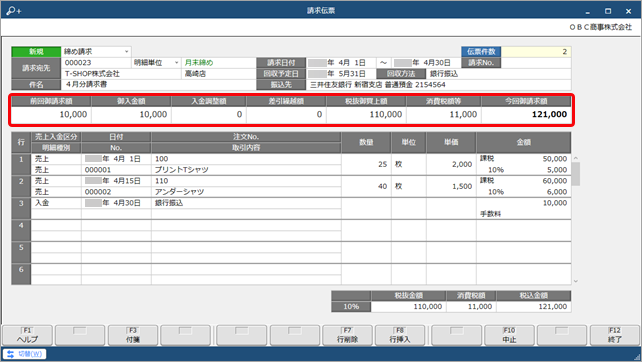
Task: Click 御入金額 value 10,000
Action: pos(153,114)
